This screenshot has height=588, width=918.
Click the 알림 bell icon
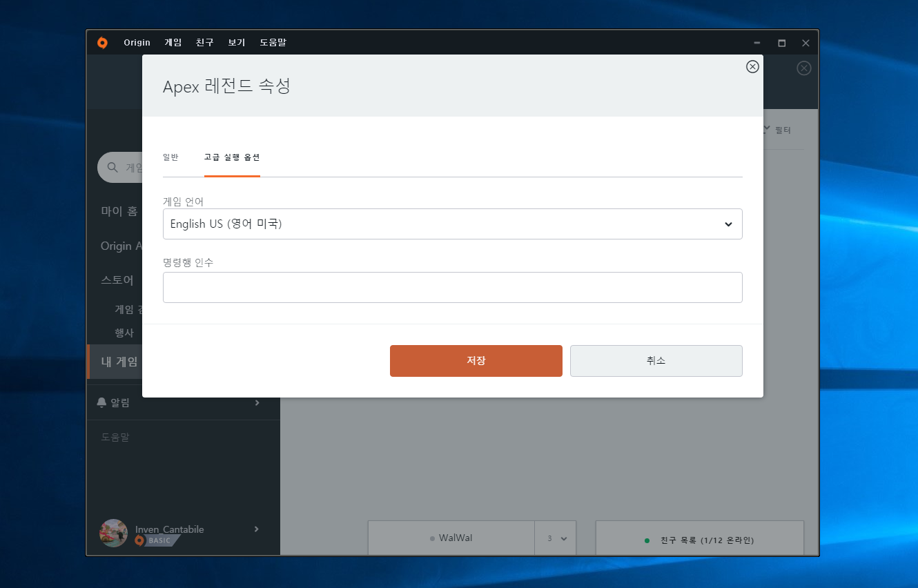tap(102, 402)
